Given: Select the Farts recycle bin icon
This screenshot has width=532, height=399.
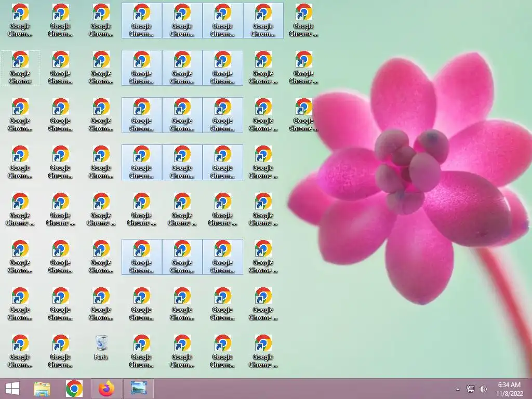Looking at the screenshot, I should pyautogui.click(x=101, y=348).
